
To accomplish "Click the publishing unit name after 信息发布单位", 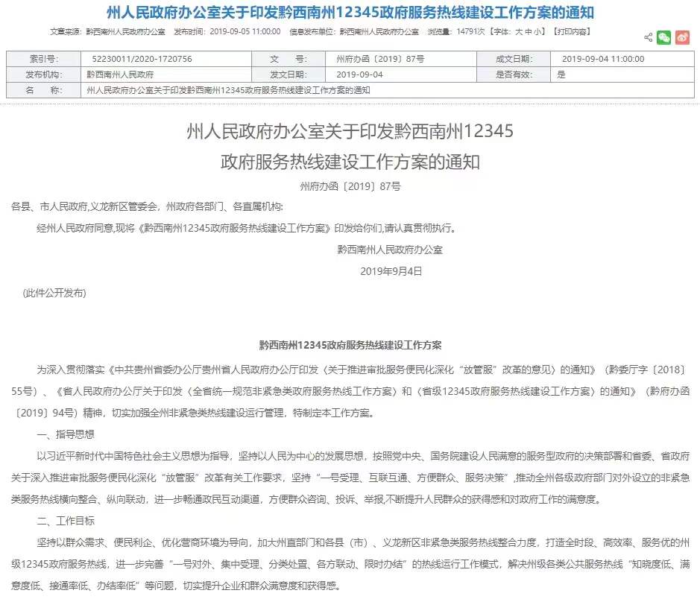I will (379, 32).
